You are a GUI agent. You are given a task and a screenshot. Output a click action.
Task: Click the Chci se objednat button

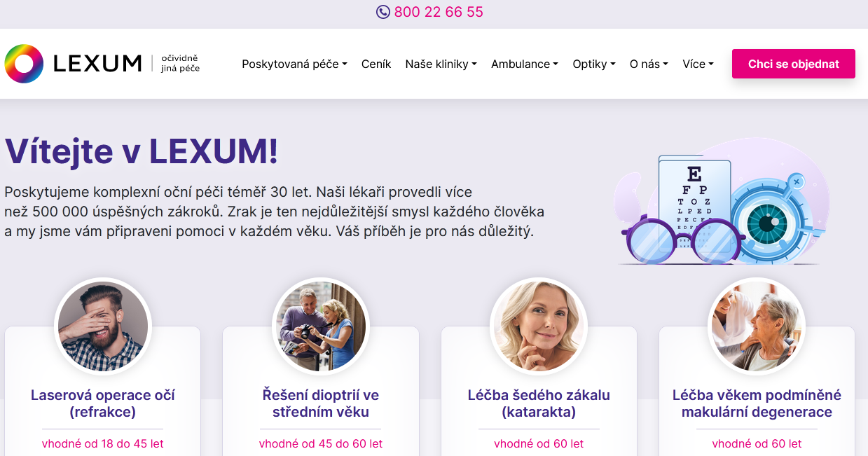(794, 64)
